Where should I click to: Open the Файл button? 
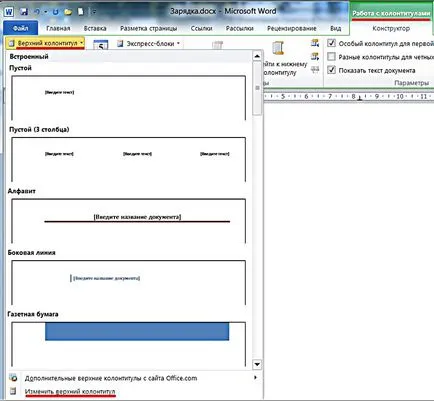pos(21,28)
